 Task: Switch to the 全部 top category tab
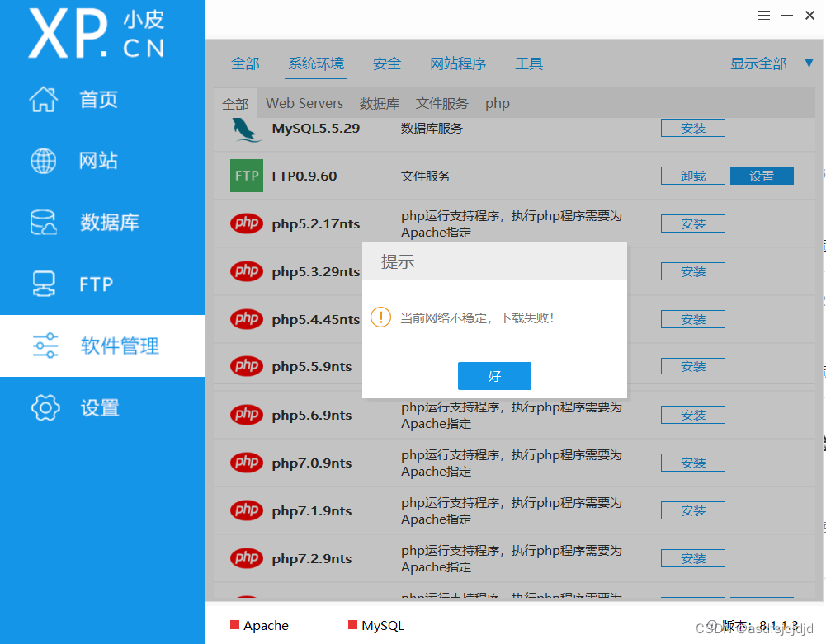point(245,63)
